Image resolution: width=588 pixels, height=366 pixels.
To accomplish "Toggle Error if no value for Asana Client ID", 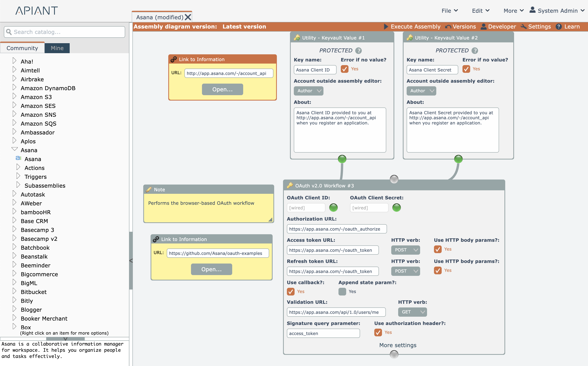I will (x=344, y=69).
